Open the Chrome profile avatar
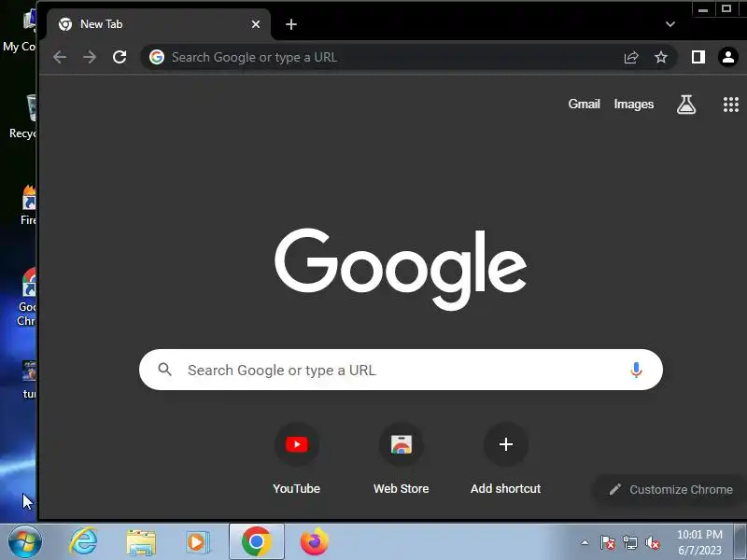747x560 pixels. coord(728,57)
